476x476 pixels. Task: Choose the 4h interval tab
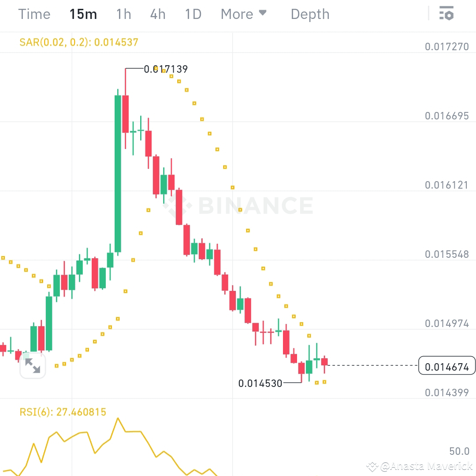[x=158, y=14]
